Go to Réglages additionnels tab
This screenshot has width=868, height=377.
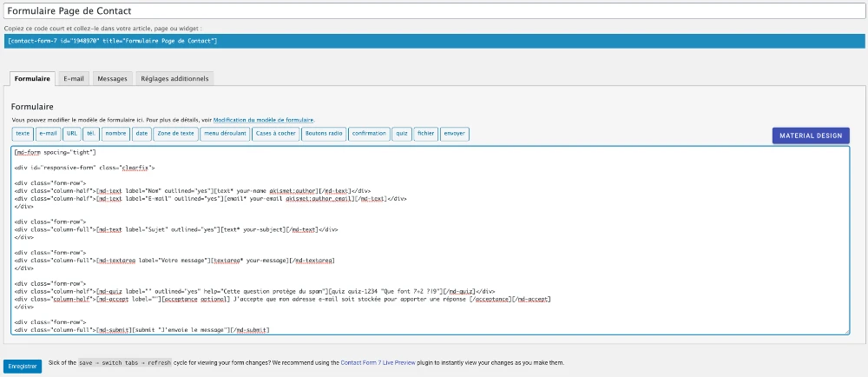pos(174,78)
